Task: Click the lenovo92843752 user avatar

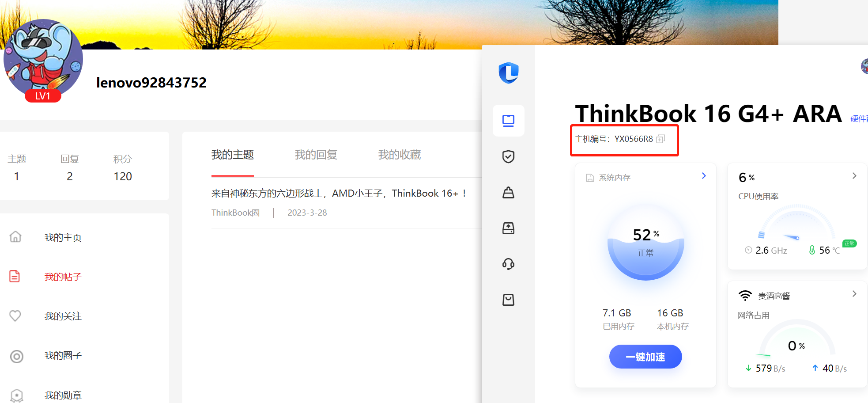Action: click(43, 58)
